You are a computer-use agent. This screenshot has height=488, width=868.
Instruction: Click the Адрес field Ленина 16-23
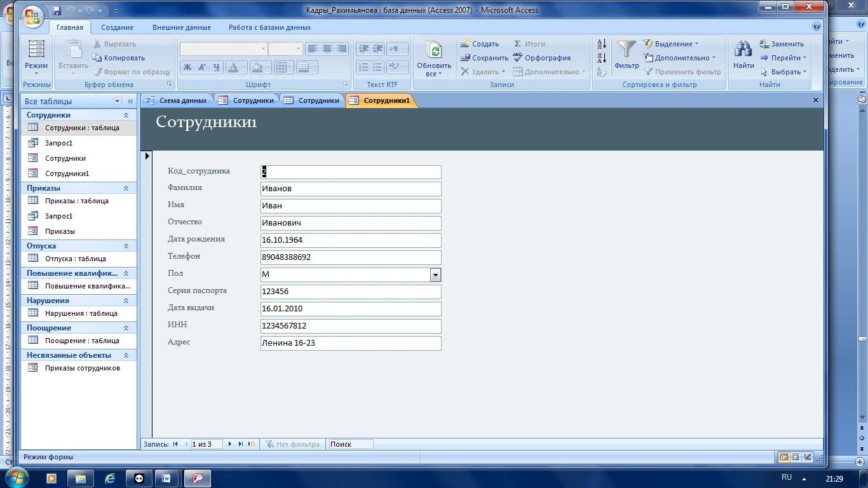tap(351, 343)
